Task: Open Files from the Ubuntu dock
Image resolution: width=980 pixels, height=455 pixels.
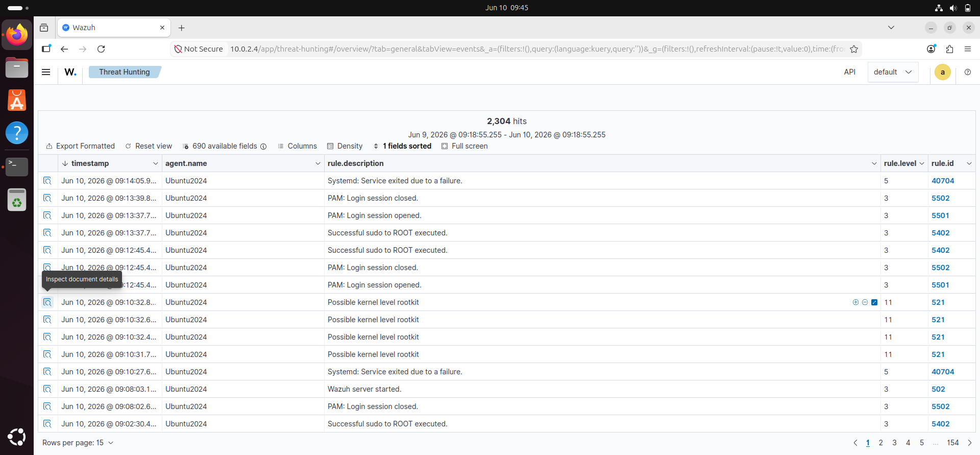Action: 17,67
